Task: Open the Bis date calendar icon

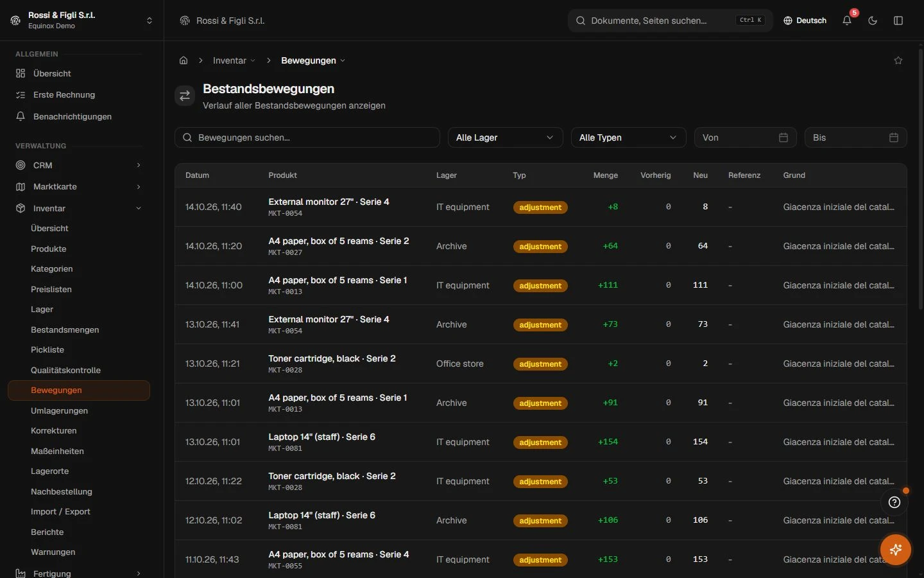Action: click(x=894, y=137)
